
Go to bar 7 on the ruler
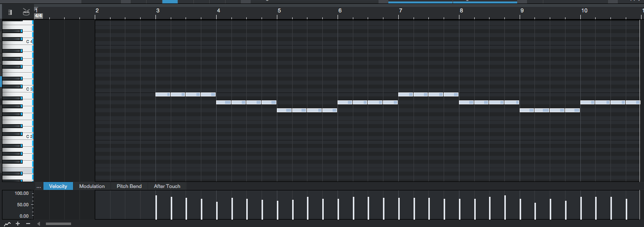[x=400, y=10]
